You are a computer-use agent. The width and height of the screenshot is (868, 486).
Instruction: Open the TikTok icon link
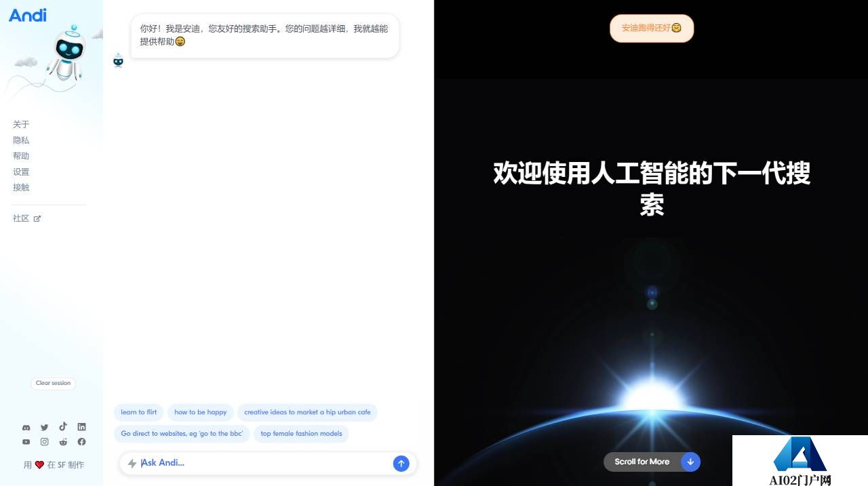pos(63,426)
